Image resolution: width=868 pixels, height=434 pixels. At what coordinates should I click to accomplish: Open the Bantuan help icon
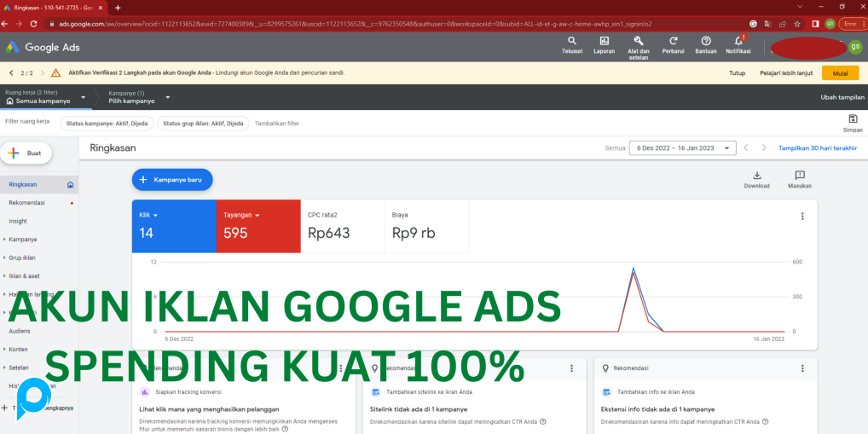706,41
